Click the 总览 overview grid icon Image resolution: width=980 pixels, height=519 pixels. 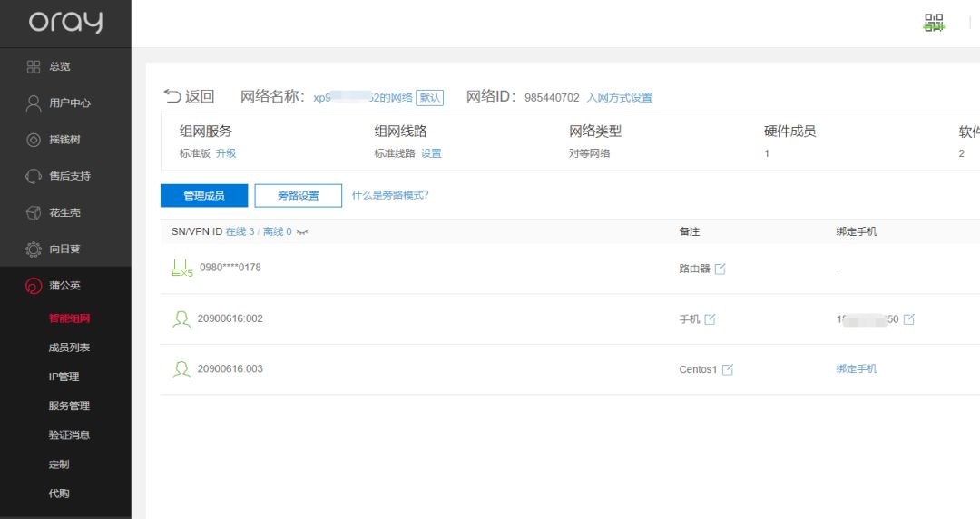coord(34,66)
